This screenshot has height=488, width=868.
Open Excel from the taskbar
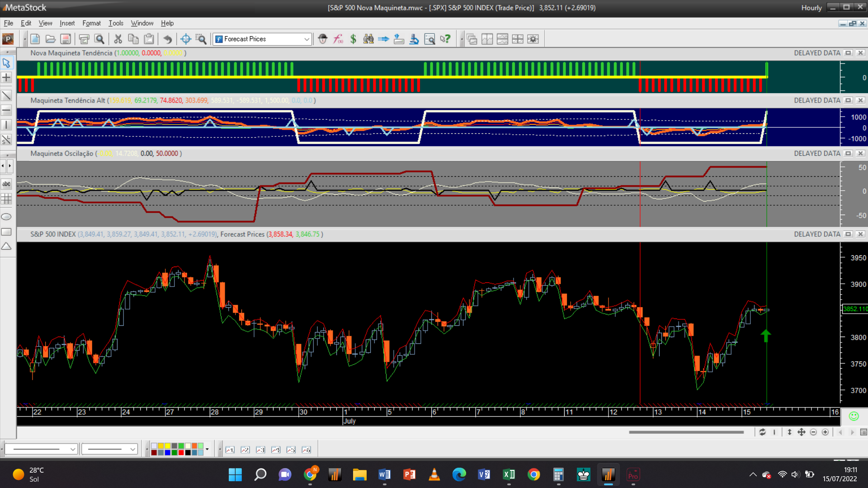click(x=509, y=474)
